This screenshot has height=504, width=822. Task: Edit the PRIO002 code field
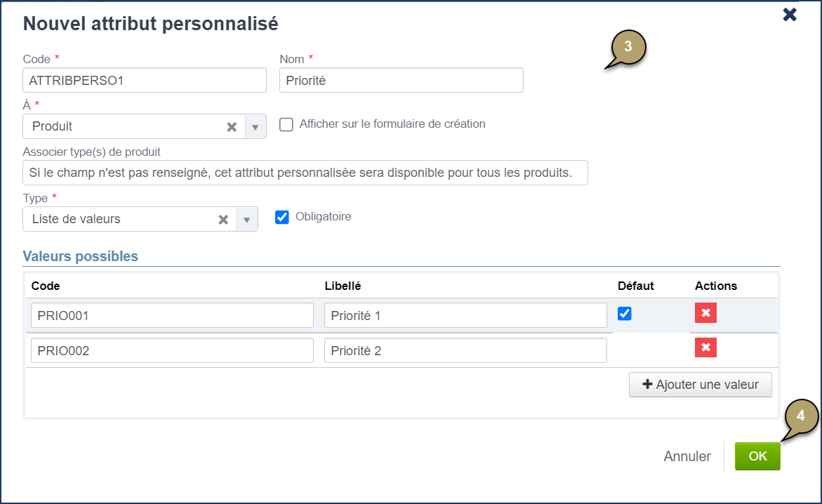pyautogui.click(x=171, y=350)
